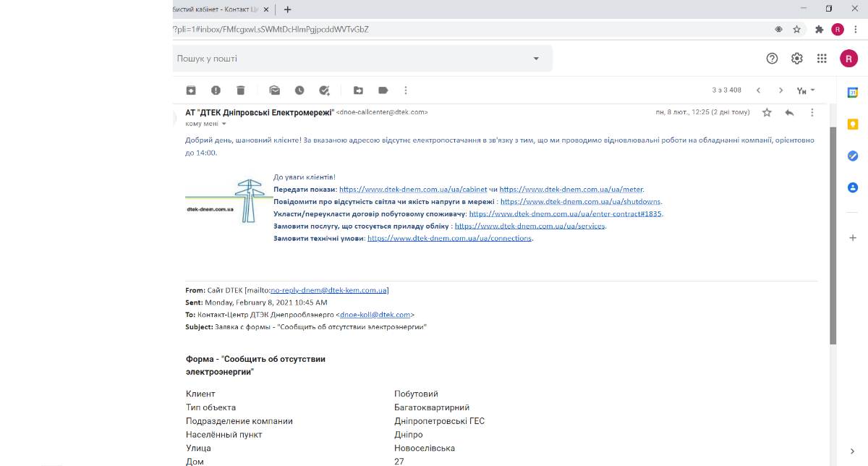Open Gmail Support help icon

coord(772,59)
